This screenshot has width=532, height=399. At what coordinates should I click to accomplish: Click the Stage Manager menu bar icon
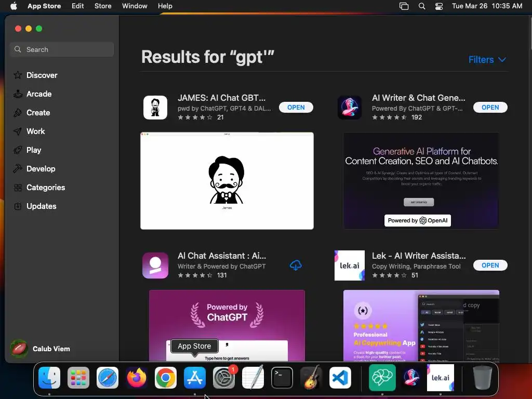[x=404, y=6]
